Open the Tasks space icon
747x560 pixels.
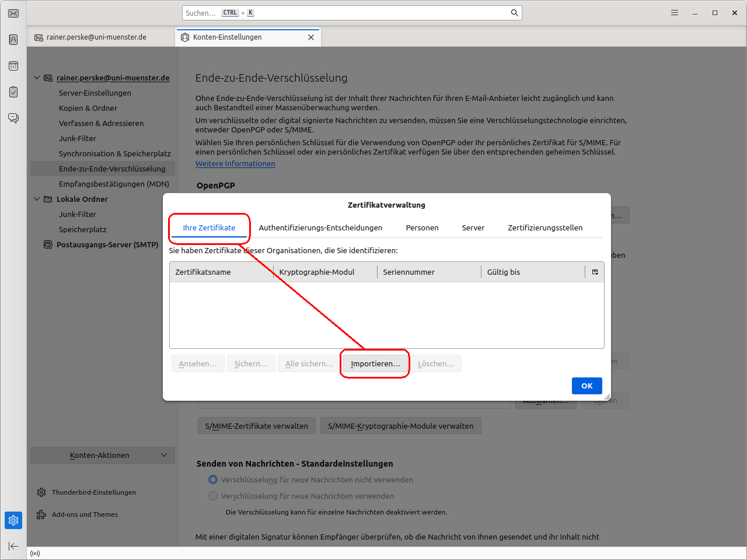point(13,92)
